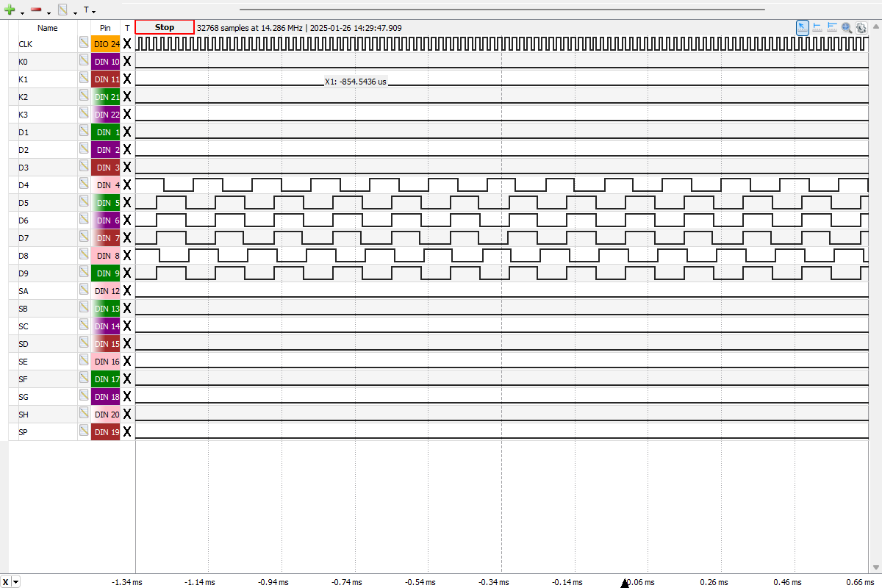Toggle the trigger condition for D9
This screenshot has height=588, width=882.
(127, 273)
